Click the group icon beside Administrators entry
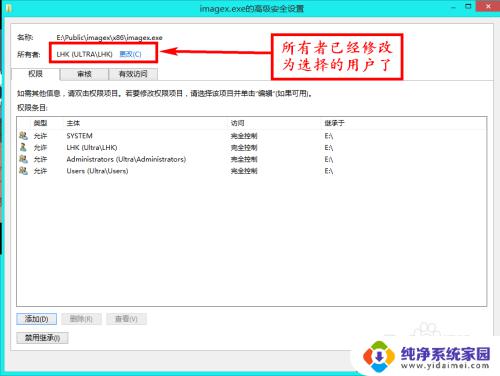500x376 pixels. 23,159
